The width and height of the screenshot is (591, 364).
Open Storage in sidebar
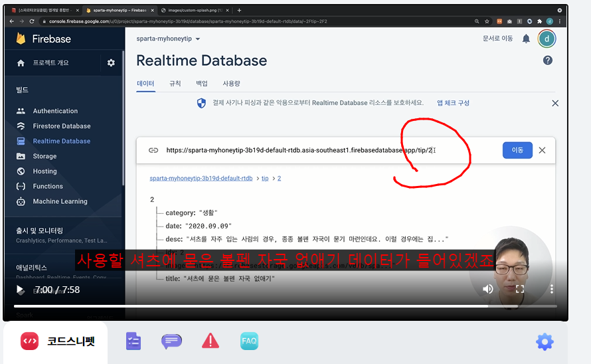coord(44,156)
